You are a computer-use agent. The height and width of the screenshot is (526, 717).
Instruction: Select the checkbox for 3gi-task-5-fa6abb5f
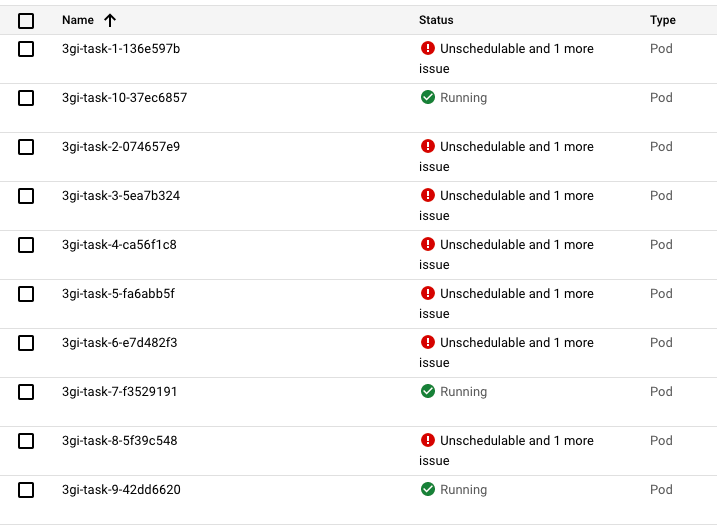[26, 294]
